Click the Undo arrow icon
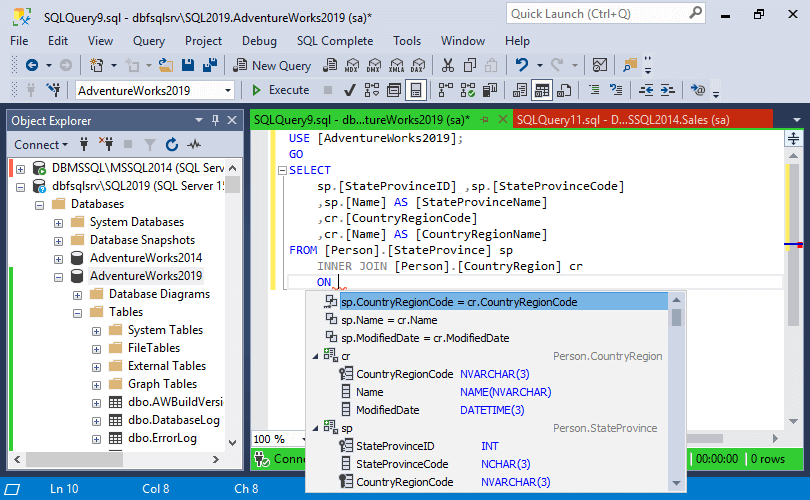The height and width of the screenshot is (500, 810). pyautogui.click(x=522, y=65)
